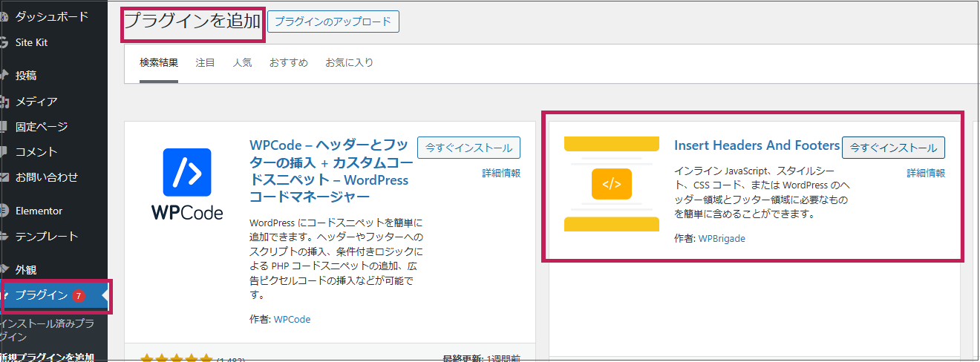The height and width of the screenshot is (362, 980).
Task: Switch to the おすすめ tab
Action: click(289, 62)
